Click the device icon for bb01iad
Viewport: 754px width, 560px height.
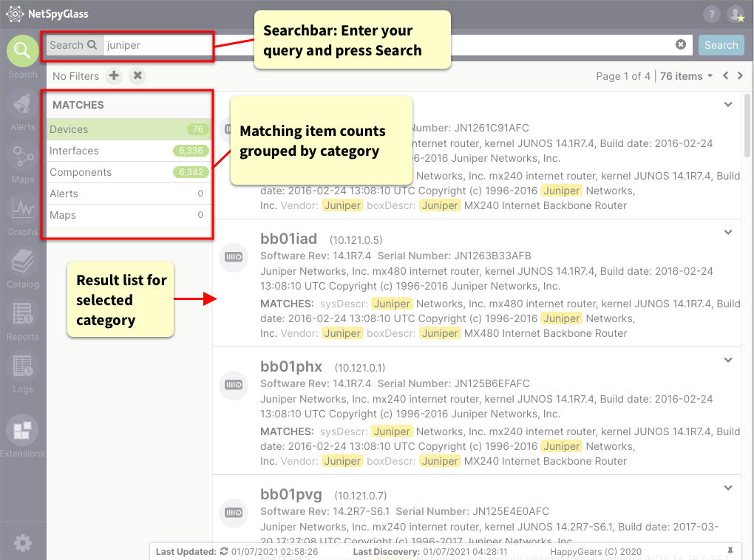(234, 257)
